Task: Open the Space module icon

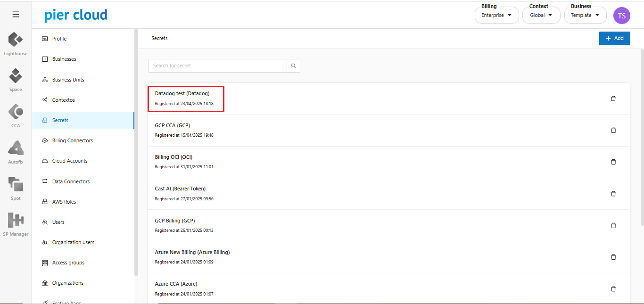Action: [16, 76]
